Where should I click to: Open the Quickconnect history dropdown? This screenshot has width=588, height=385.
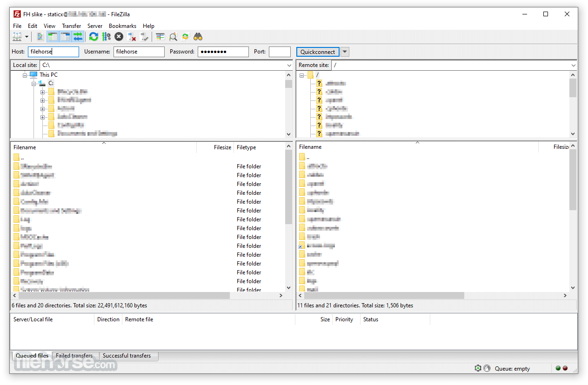click(x=345, y=52)
